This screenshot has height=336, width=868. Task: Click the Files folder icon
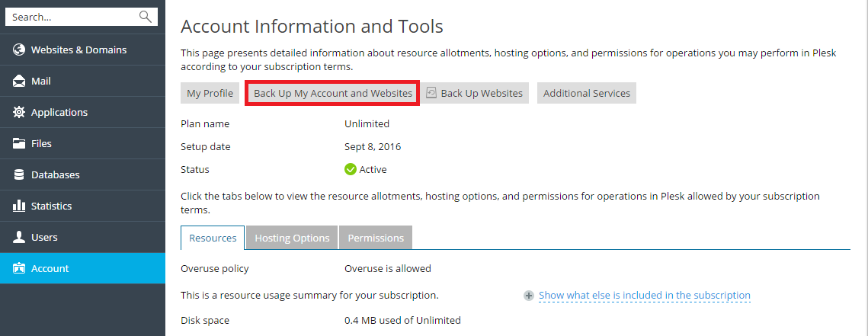pyautogui.click(x=20, y=144)
